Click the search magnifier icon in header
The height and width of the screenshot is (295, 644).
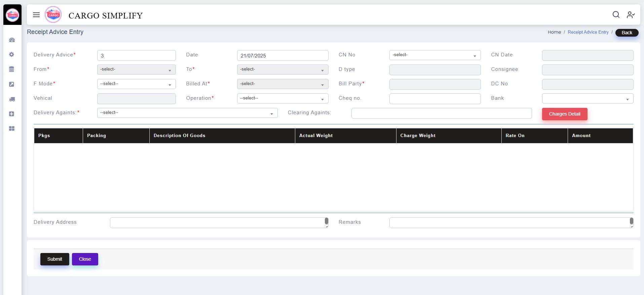click(616, 15)
